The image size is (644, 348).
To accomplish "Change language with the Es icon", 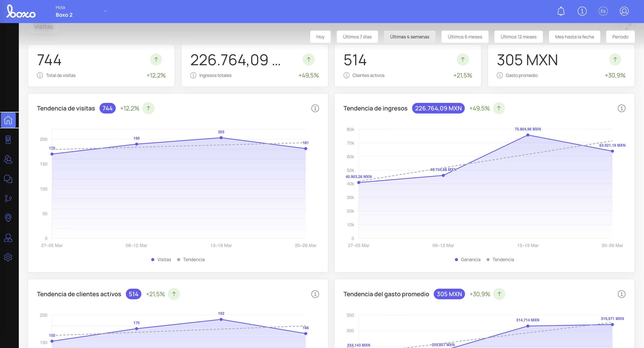I will tap(603, 11).
